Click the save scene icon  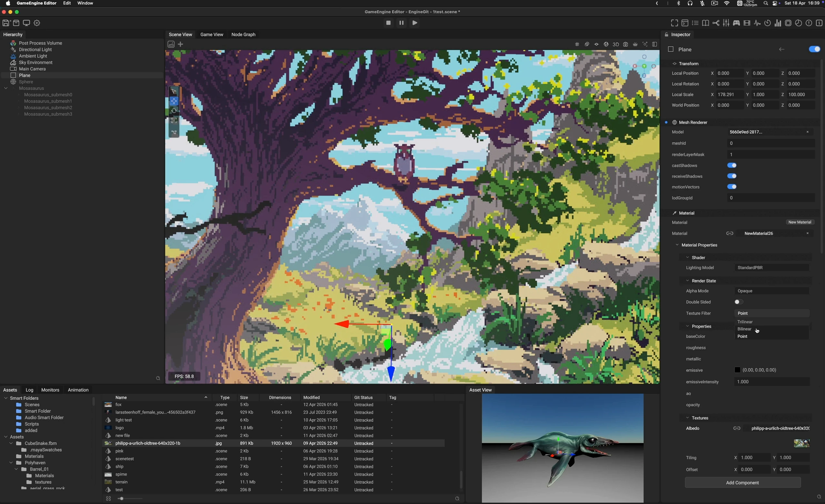tap(6, 23)
